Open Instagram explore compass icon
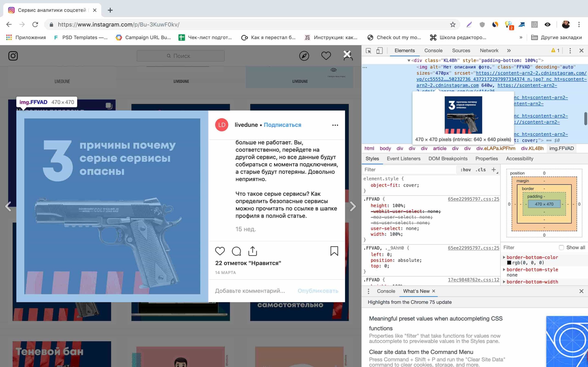Image resolution: width=588 pixels, height=367 pixels. [x=304, y=56]
